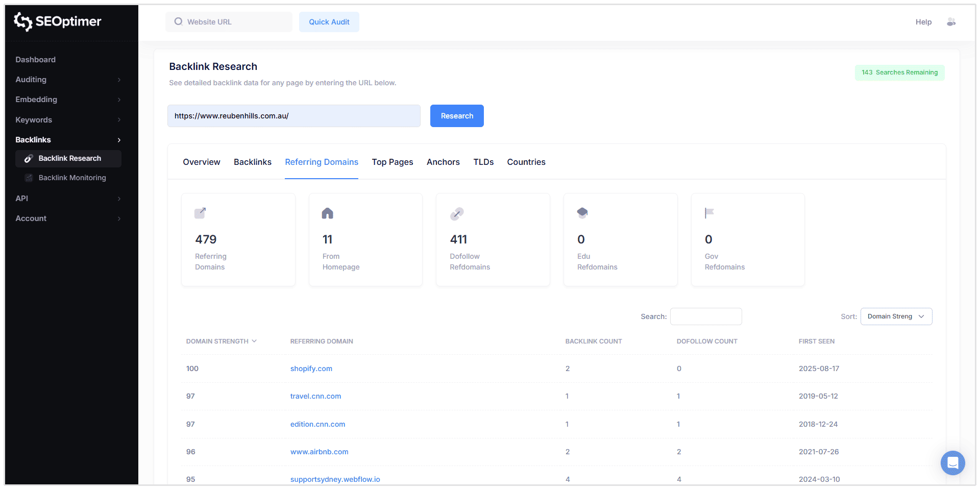Click the flag icon on Gov Refdomains card

(x=709, y=213)
